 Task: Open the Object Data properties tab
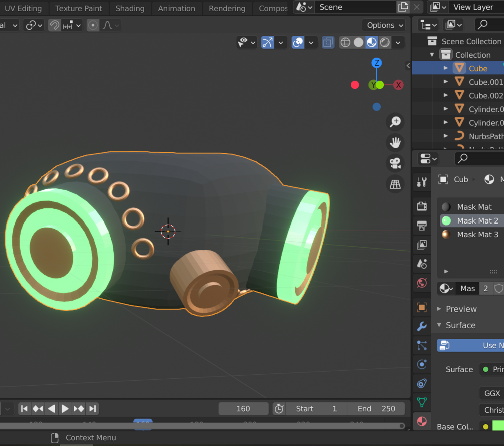pyautogui.click(x=422, y=402)
